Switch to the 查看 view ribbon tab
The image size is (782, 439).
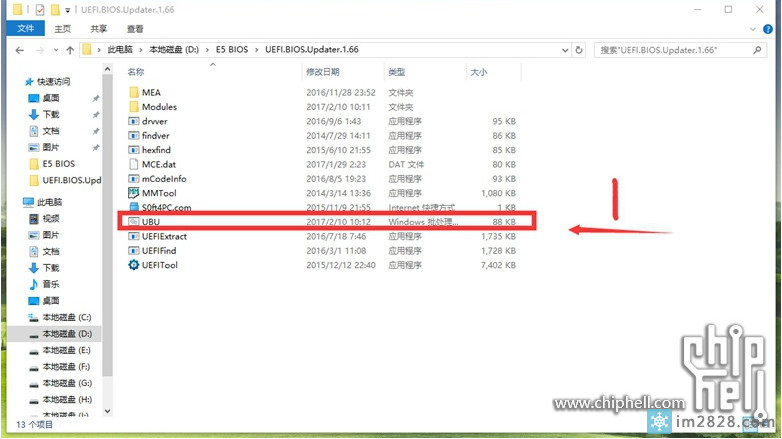[x=135, y=29]
